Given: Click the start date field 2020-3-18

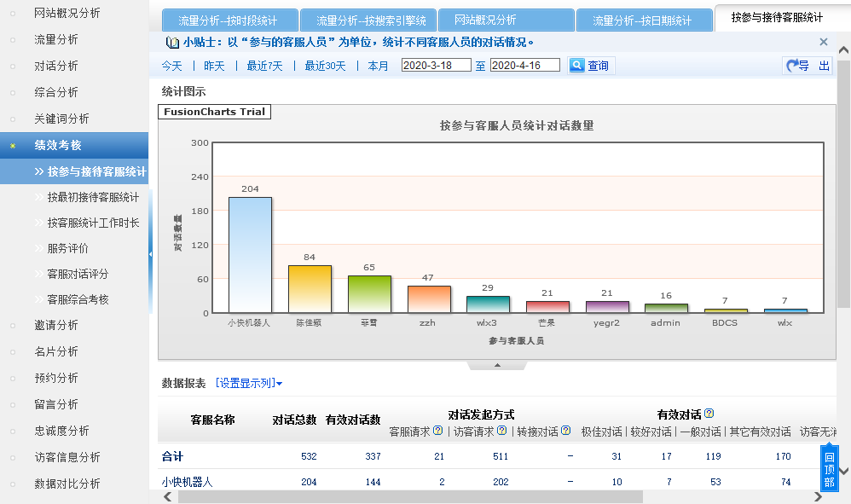Looking at the screenshot, I should click(436, 66).
